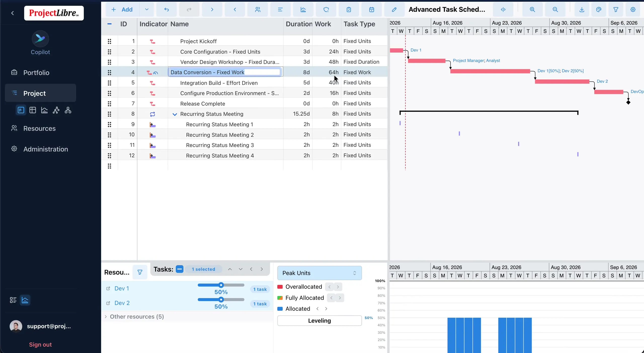The image size is (644, 353).
Task: Open Portfolio in the sidebar
Action: (40, 72)
